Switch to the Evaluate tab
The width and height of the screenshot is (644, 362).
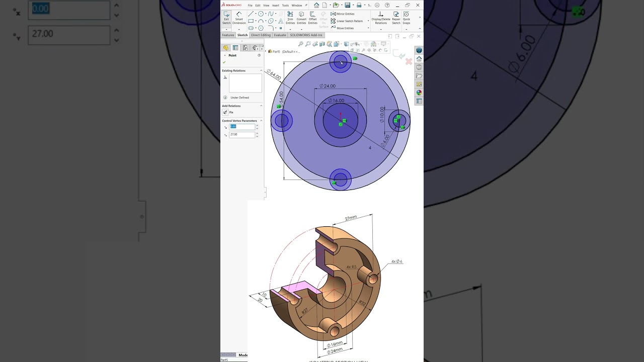(280, 35)
